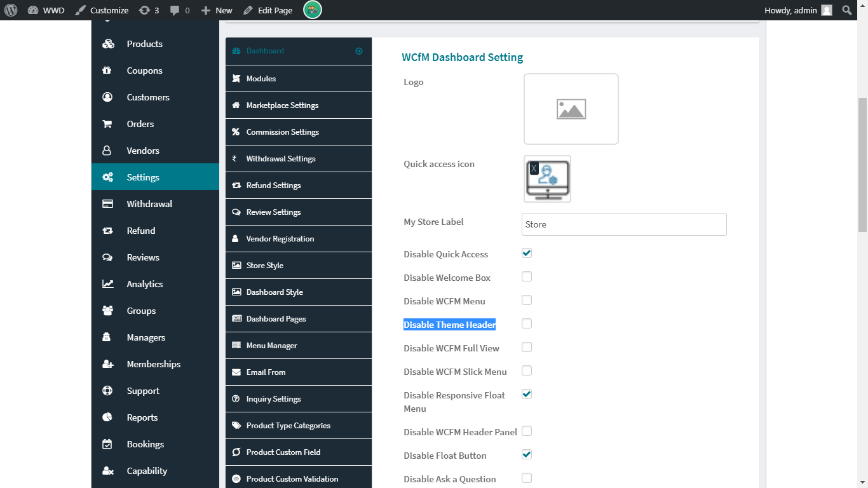868x488 pixels.
Task: Check Disable Theme Header checkbox
Action: 527,323
